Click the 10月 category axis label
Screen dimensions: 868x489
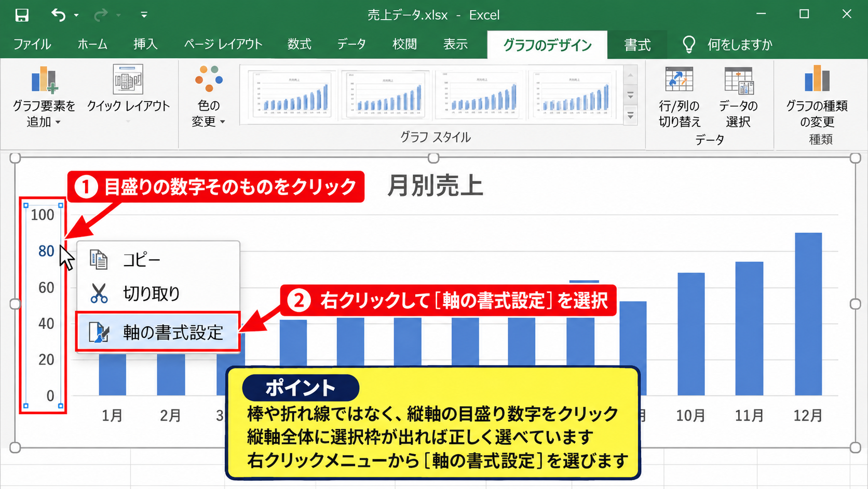pos(690,415)
